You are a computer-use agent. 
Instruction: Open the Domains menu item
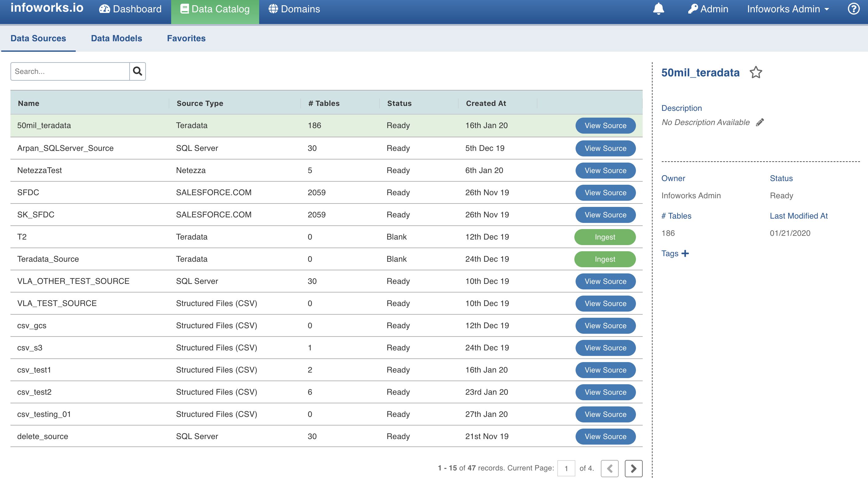click(294, 9)
